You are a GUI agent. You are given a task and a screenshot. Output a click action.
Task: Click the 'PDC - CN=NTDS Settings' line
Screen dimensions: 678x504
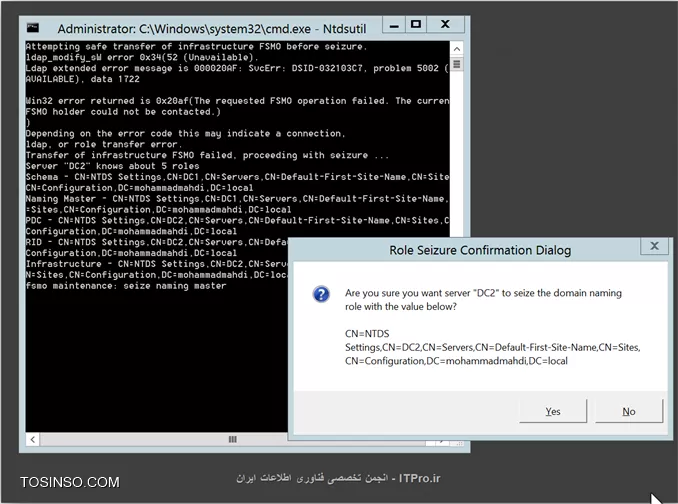coord(237,220)
